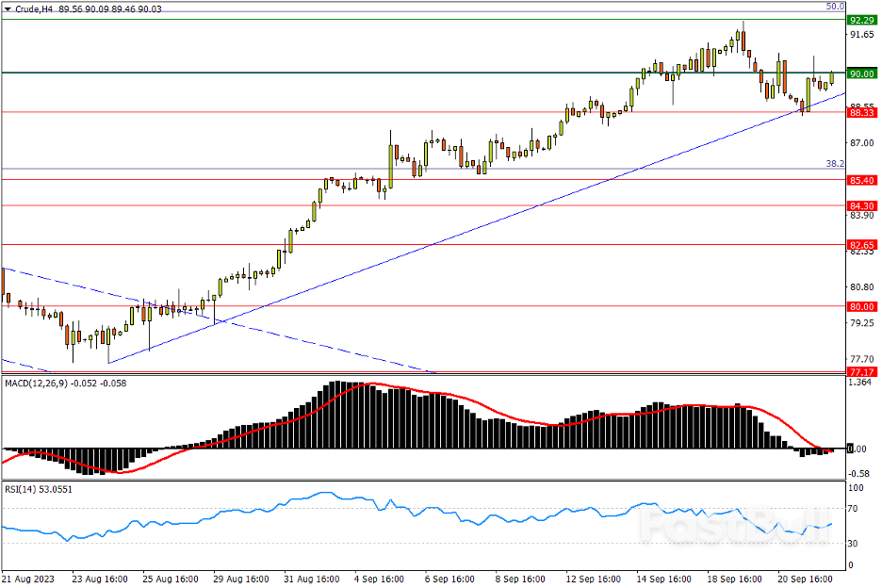The image size is (882, 588).
Task: Open the chart menu triangle beside Crude,H4
Action: coord(8,8)
